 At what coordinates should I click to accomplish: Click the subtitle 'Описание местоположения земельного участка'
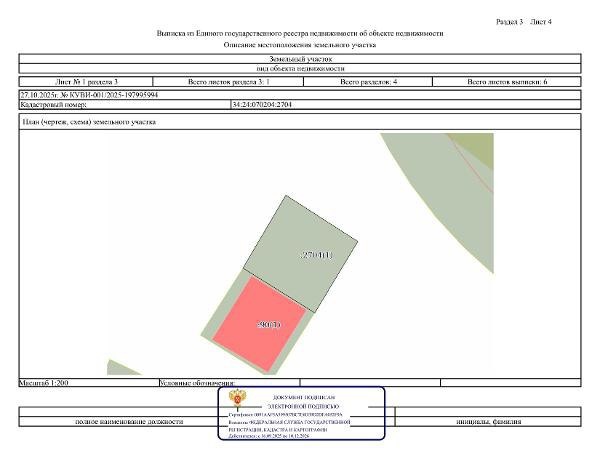click(x=300, y=45)
